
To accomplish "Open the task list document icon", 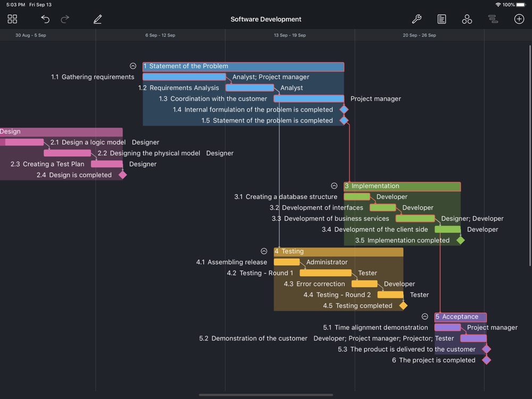I will pyautogui.click(x=442, y=19).
